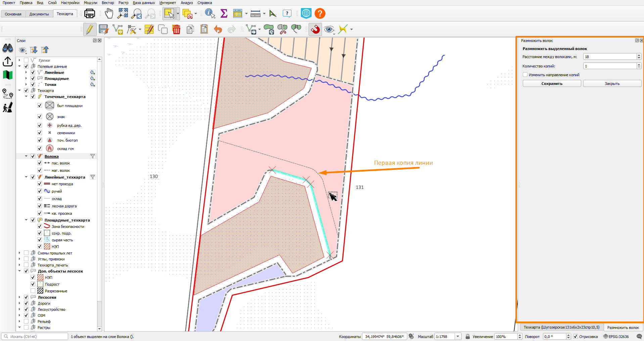The width and height of the screenshot is (644, 341).
Task: Toggle the ручей legend checkbox
Action: tap(40, 191)
